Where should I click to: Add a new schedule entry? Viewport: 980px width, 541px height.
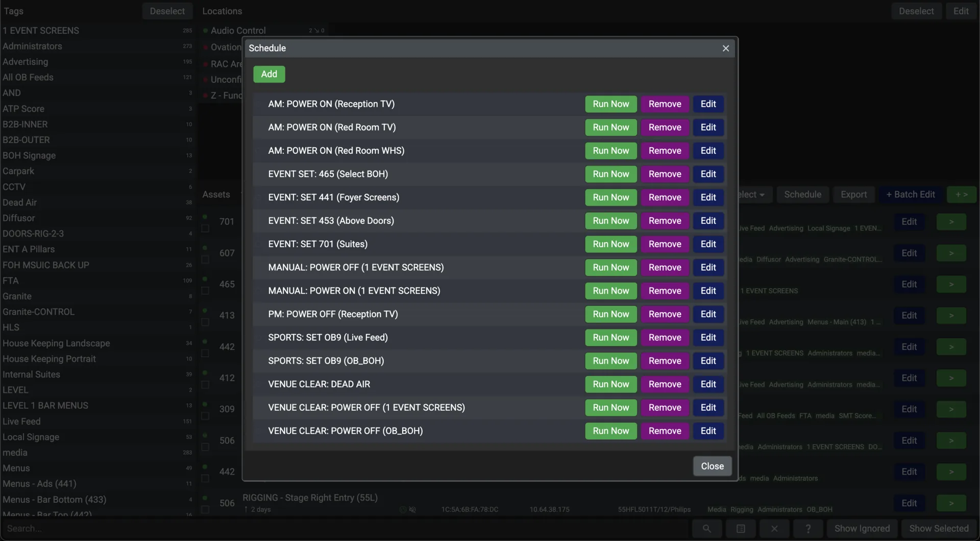(269, 74)
